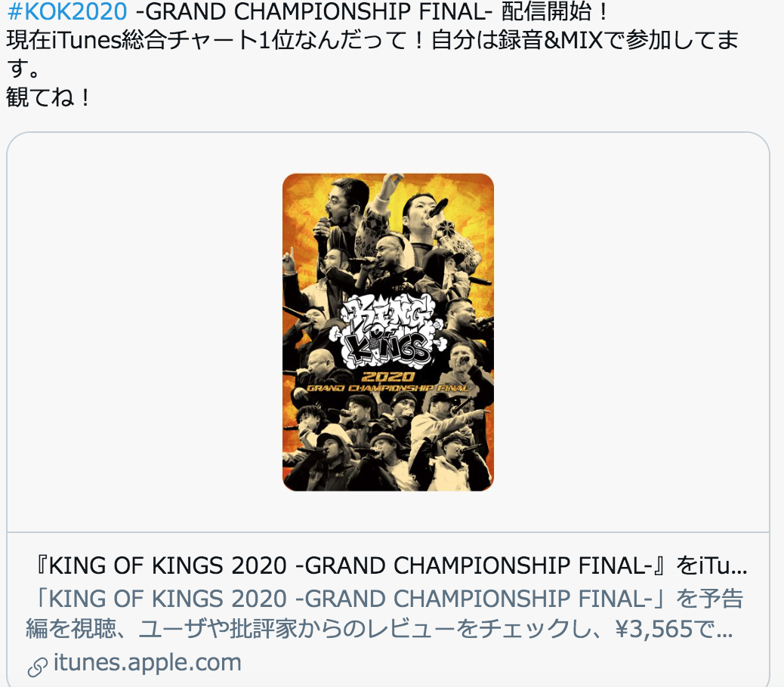
Task: Click the King of Kings poster thumbnail
Action: (x=388, y=332)
